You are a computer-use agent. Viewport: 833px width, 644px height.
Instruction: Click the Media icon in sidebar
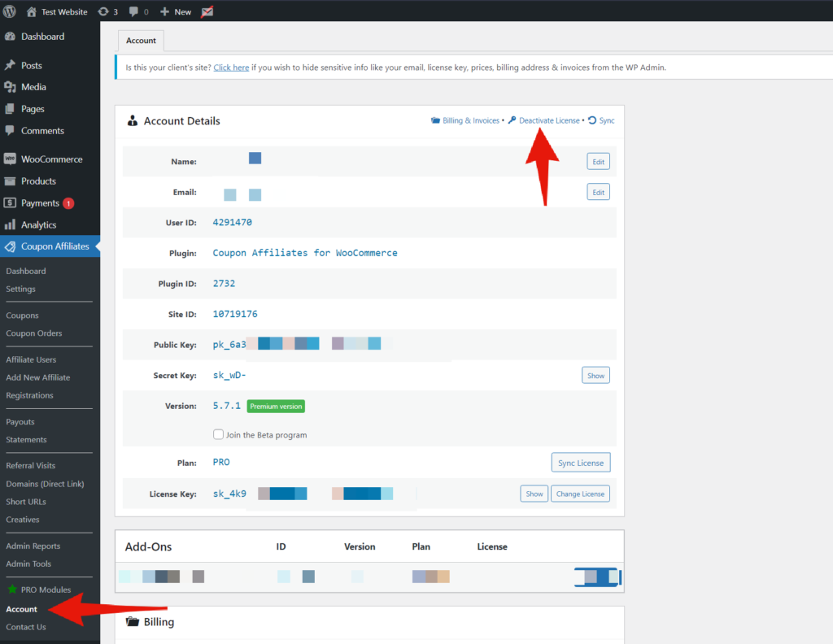pyautogui.click(x=10, y=87)
